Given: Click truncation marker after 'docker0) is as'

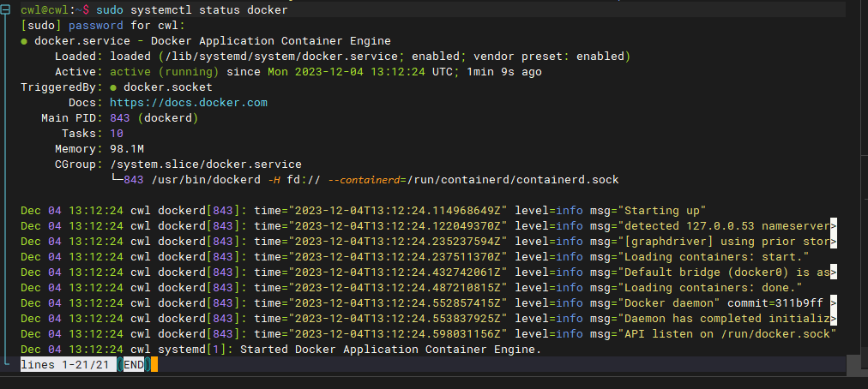Looking at the screenshot, I should 834,272.
